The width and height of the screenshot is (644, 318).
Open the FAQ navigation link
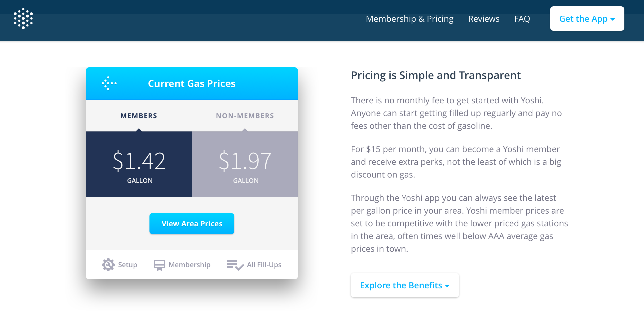[522, 19]
